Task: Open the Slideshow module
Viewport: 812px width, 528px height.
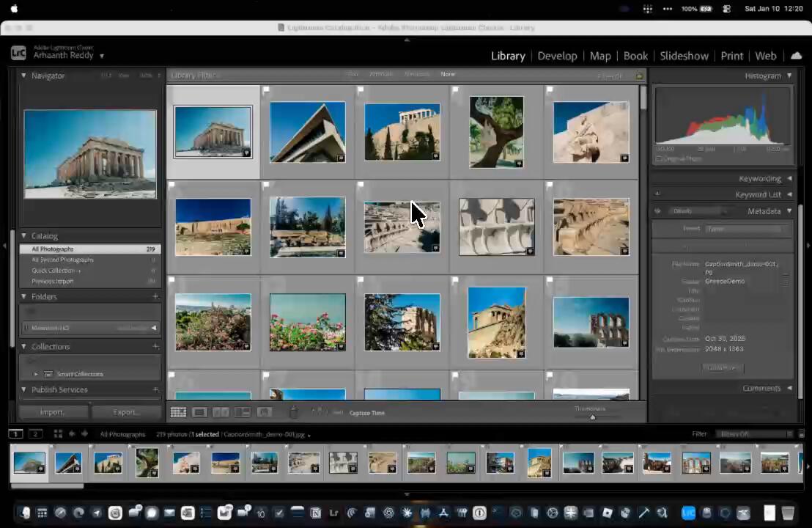Action: click(684, 56)
